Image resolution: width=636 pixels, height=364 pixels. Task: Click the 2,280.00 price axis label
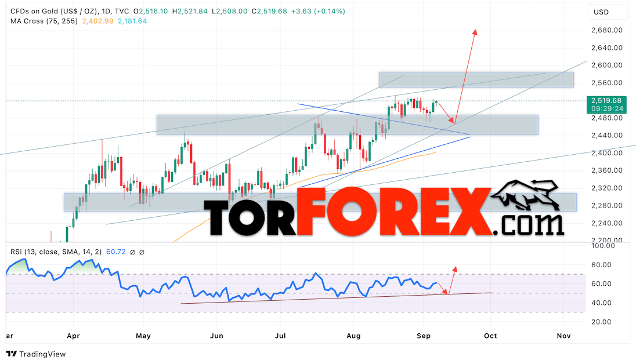click(607, 206)
